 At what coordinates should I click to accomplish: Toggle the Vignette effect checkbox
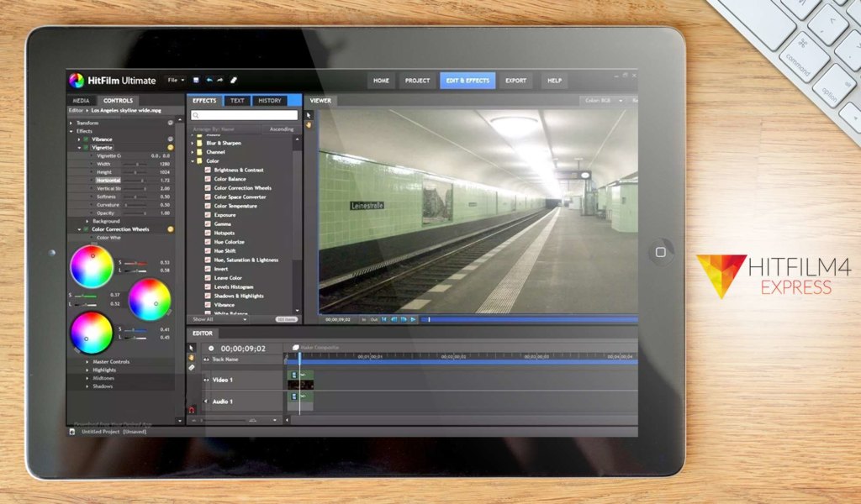86,147
